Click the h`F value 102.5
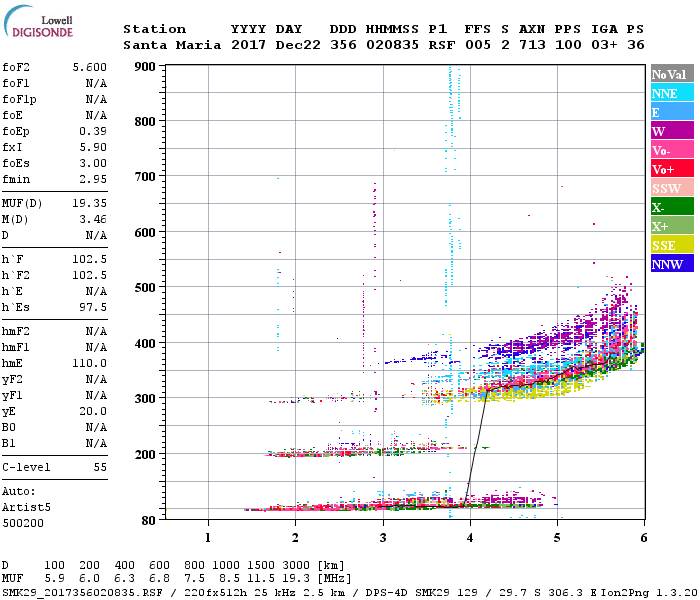This screenshot has width=700, height=600. point(90,259)
